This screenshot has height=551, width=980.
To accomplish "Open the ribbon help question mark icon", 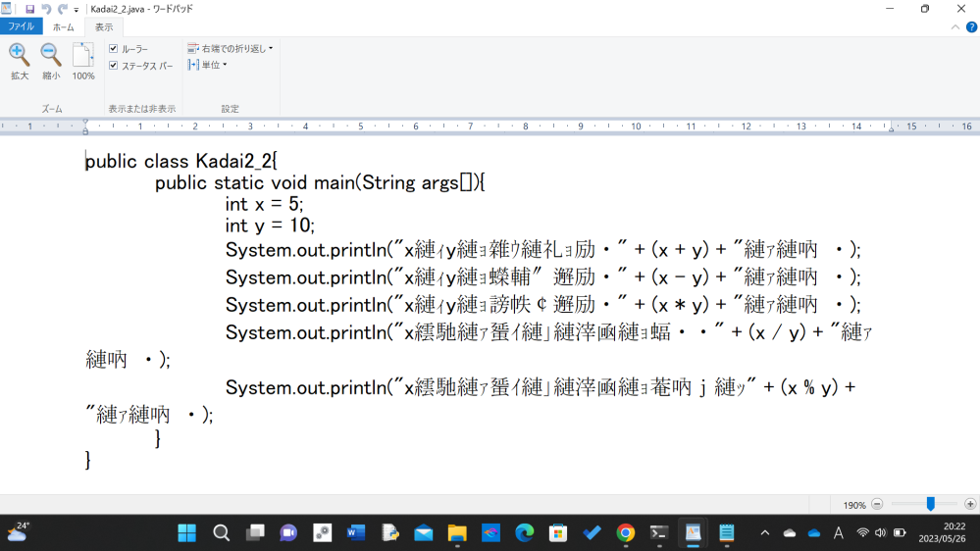I will (x=971, y=26).
